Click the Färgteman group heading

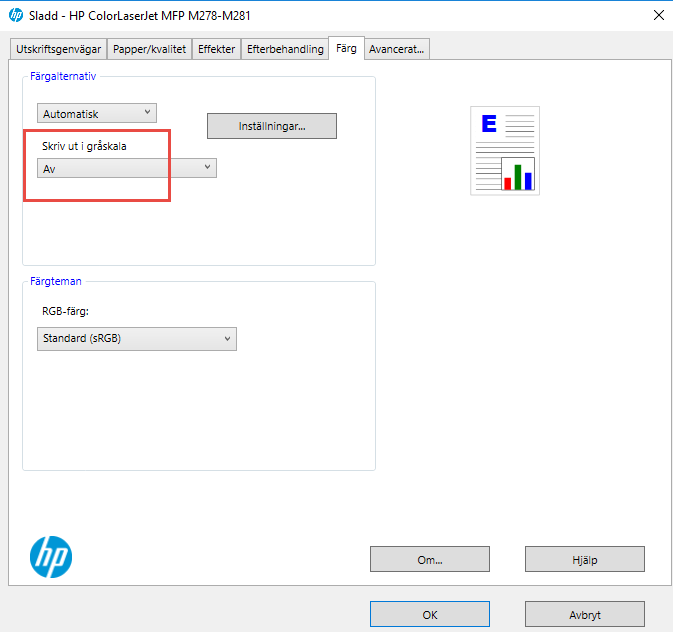pyautogui.click(x=56, y=281)
